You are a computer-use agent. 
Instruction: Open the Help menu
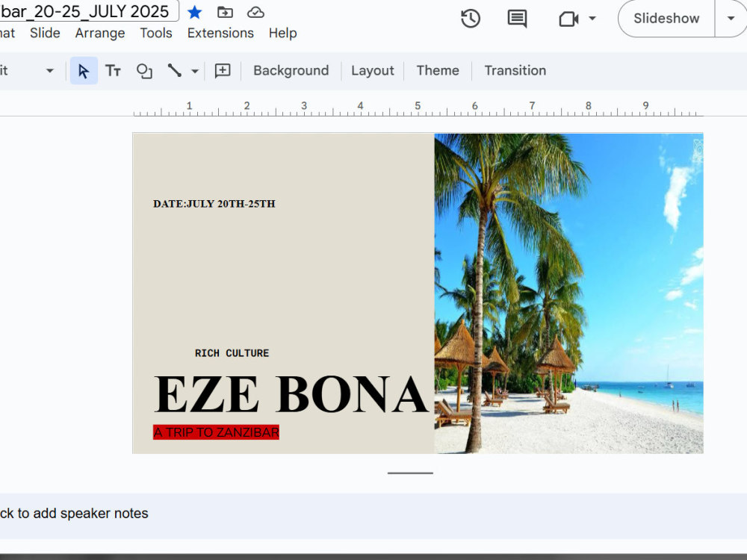pyautogui.click(x=282, y=33)
